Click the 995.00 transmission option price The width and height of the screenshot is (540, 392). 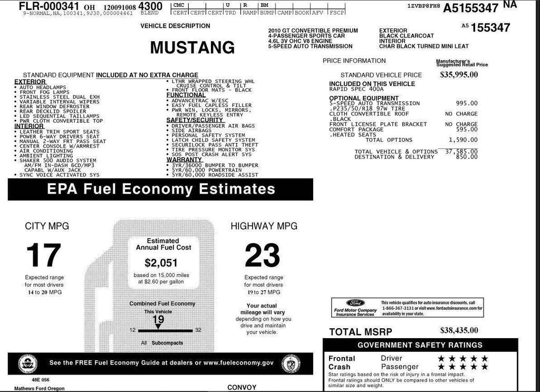point(467,103)
